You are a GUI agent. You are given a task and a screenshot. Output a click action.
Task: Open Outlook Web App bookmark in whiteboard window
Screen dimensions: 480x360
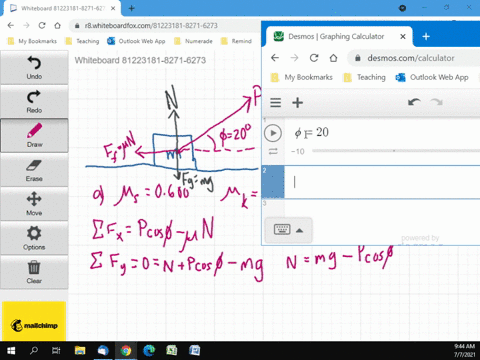(137, 41)
